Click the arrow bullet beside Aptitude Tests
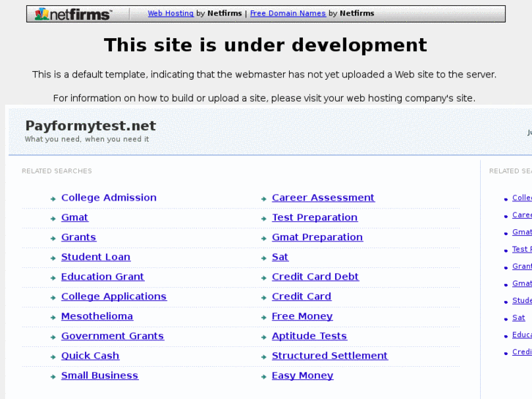The width and height of the screenshot is (532, 399). point(263,338)
